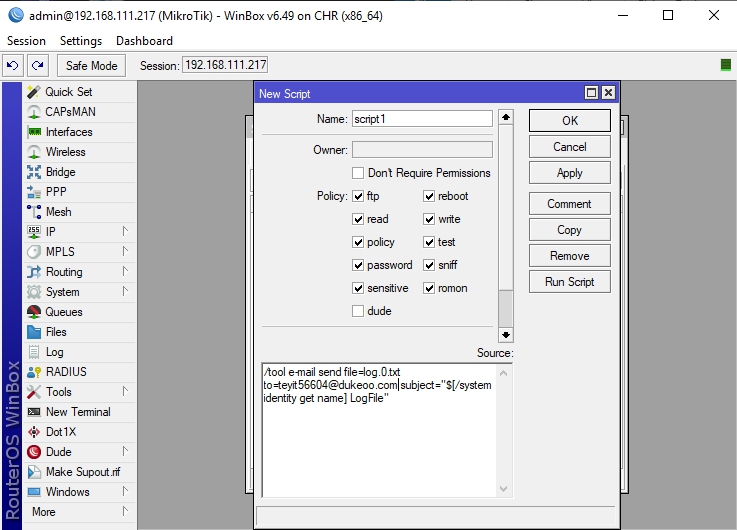
Task: Maximize the New Script dialog
Action: pyautogui.click(x=591, y=93)
